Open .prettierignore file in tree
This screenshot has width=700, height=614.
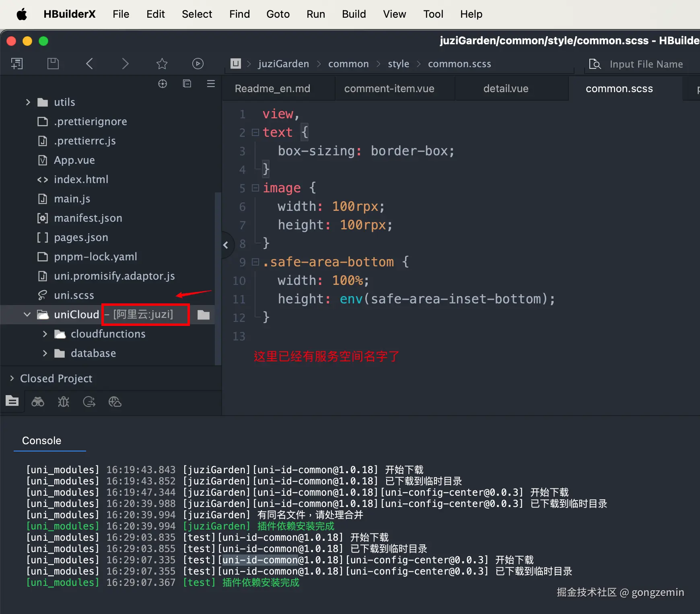click(91, 122)
